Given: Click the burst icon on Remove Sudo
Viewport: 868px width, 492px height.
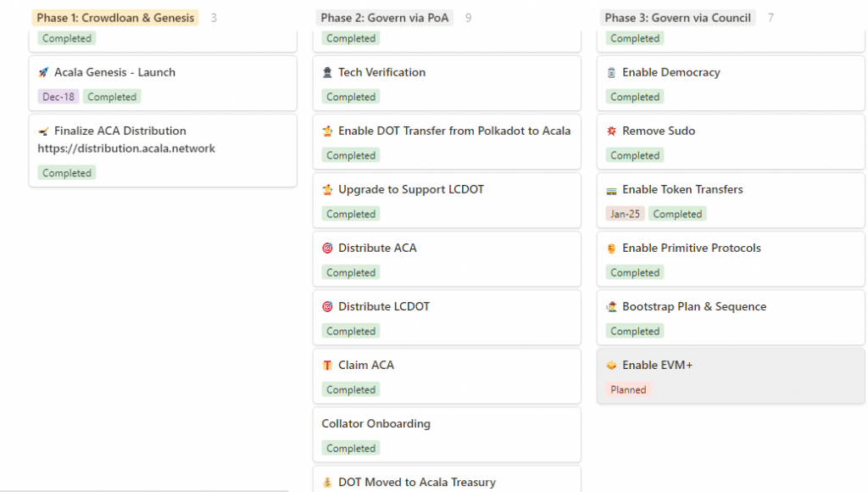Looking at the screenshot, I should [x=612, y=131].
